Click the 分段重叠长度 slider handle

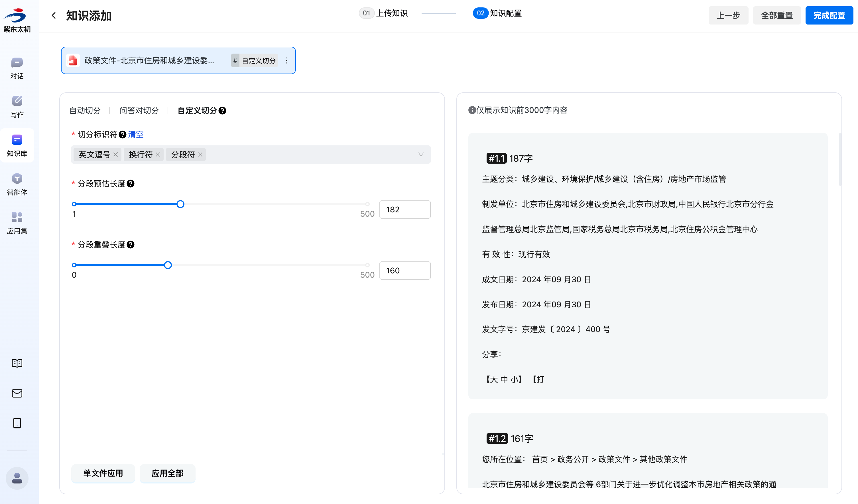[x=168, y=265]
